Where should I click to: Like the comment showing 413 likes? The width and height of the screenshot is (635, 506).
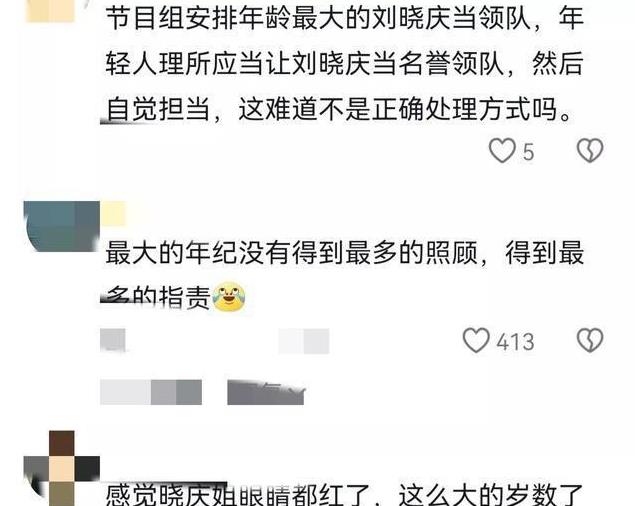[476, 340]
